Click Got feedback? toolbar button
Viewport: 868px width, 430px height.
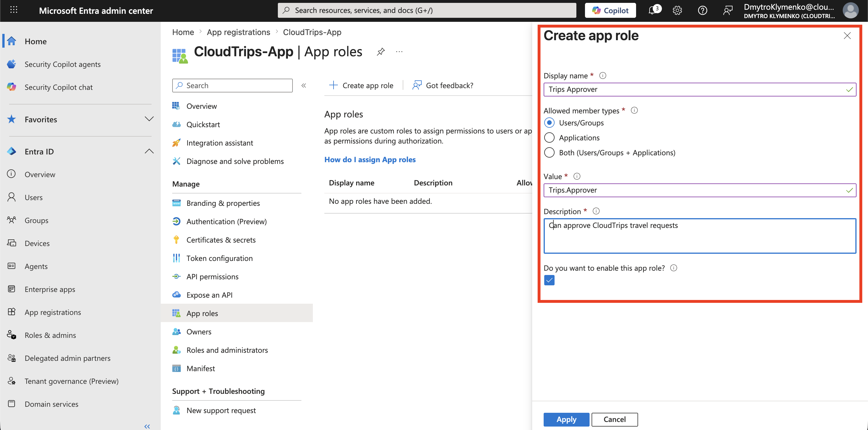(443, 86)
